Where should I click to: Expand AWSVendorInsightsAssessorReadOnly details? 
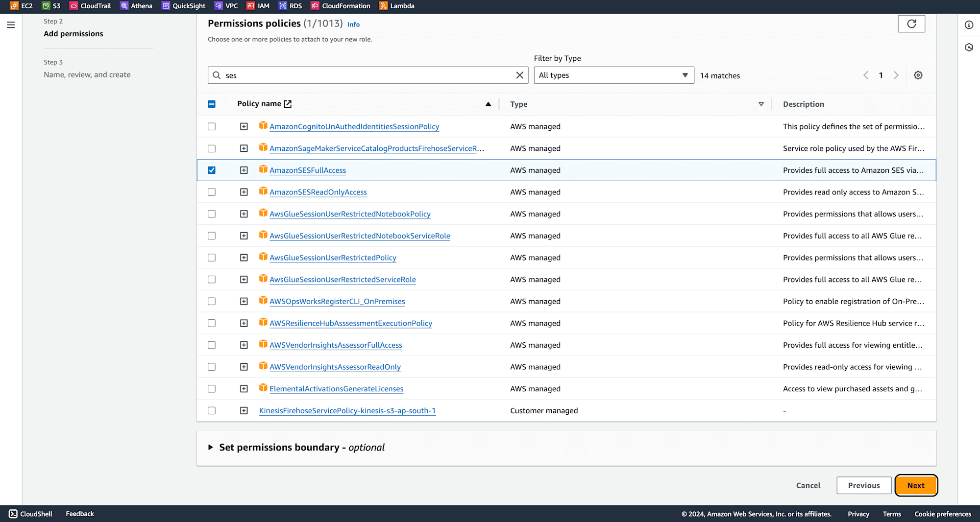click(244, 367)
